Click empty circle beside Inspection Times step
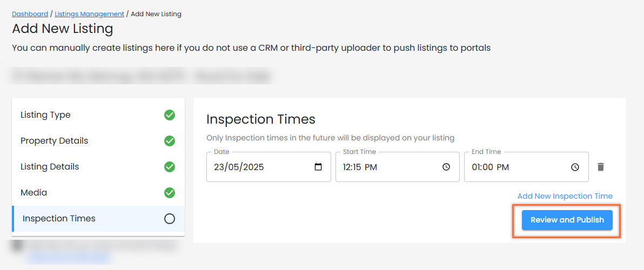The width and height of the screenshot is (644, 270). (170, 219)
